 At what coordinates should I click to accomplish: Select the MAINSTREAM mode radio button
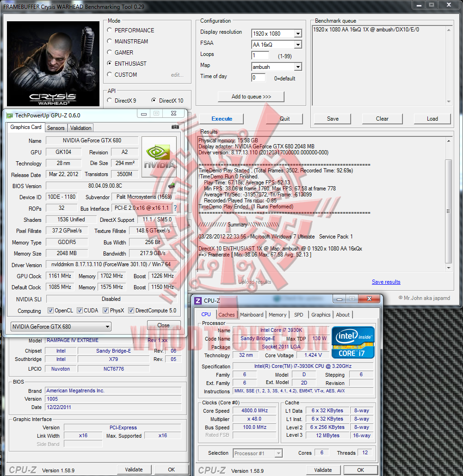109,41
